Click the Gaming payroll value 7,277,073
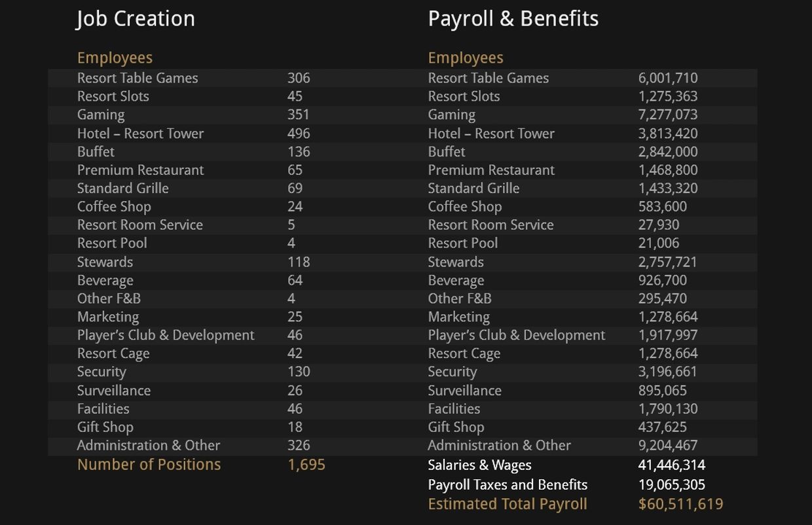The width and height of the screenshot is (812, 525). (x=667, y=115)
